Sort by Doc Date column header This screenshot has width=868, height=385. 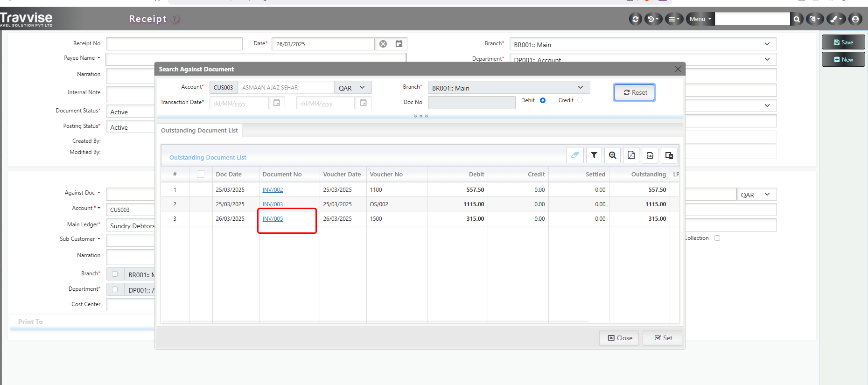[x=229, y=174]
